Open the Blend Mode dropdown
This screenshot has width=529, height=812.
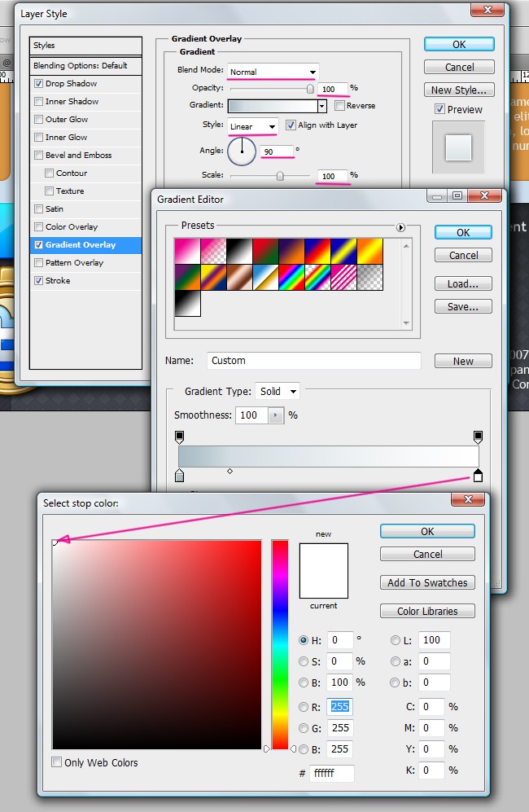[273, 72]
